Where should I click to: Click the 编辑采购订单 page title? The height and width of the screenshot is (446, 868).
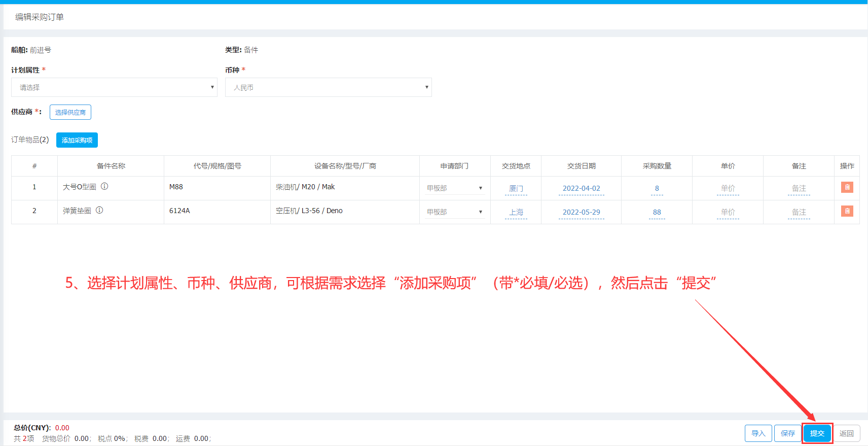(40, 17)
